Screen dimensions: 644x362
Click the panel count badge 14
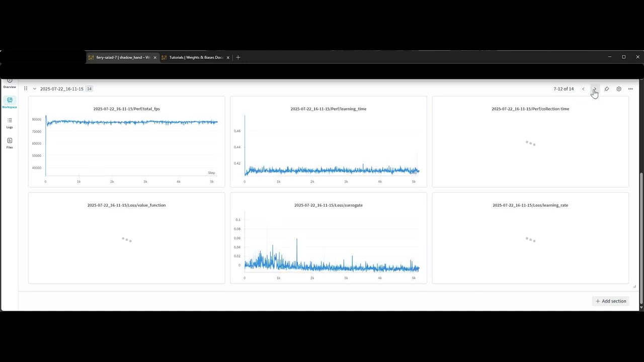click(89, 89)
